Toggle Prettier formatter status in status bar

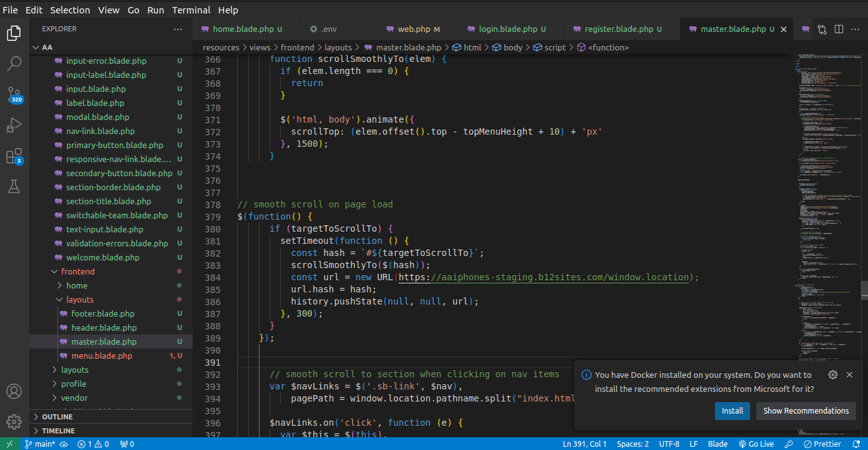(x=822, y=444)
